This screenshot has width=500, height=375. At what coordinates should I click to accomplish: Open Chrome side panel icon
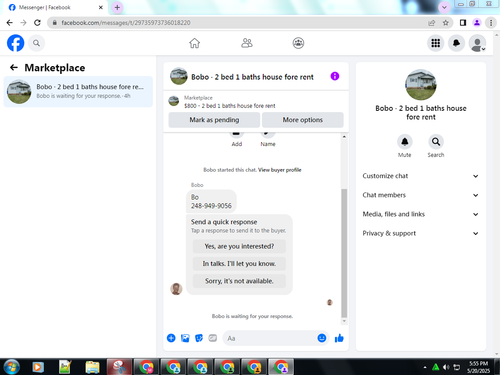[463, 23]
